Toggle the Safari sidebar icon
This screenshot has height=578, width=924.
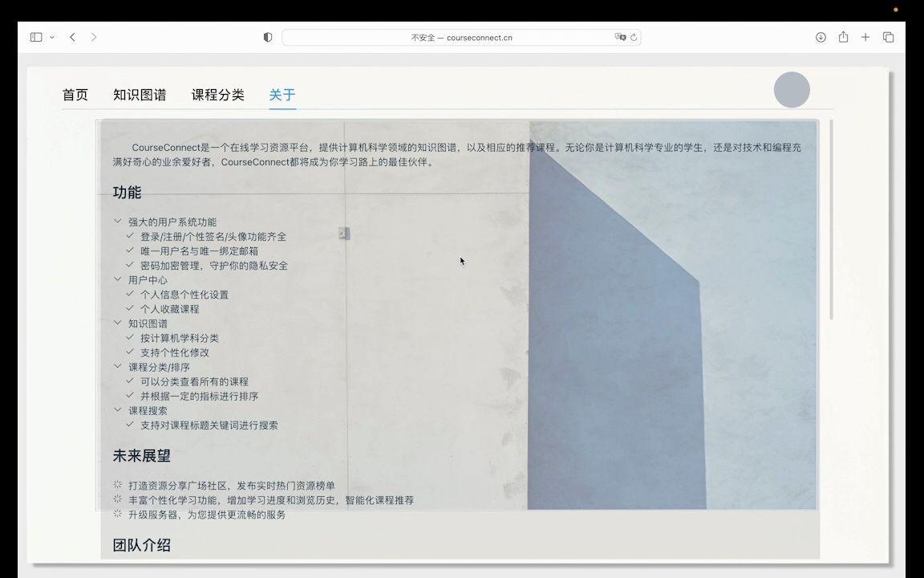point(34,37)
